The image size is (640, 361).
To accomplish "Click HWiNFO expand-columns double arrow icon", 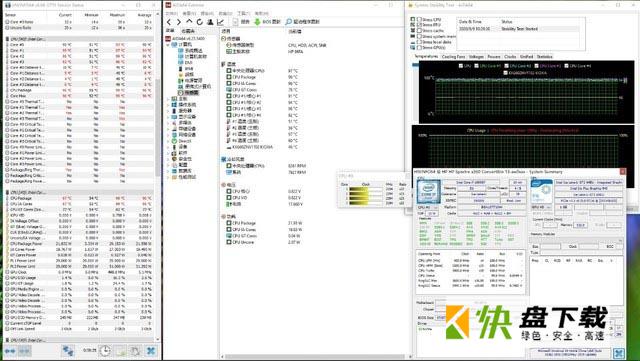I will pyautogui.click(x=10, y=350).
